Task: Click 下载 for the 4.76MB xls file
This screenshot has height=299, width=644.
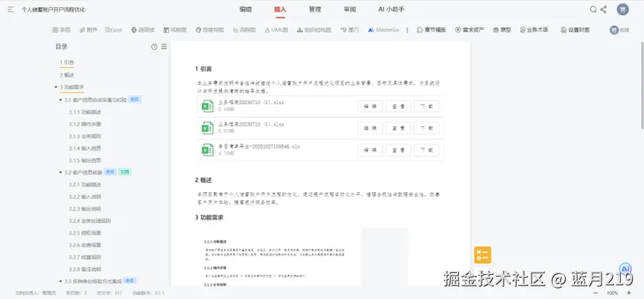Action: pyautogui.click(x=426, y=150)
